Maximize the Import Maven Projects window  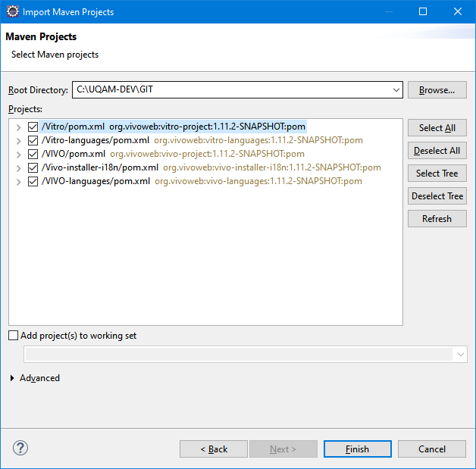[423, 11]
